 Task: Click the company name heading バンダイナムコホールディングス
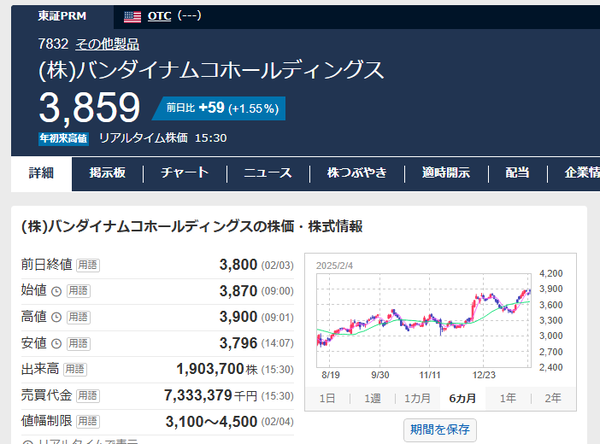212,70
